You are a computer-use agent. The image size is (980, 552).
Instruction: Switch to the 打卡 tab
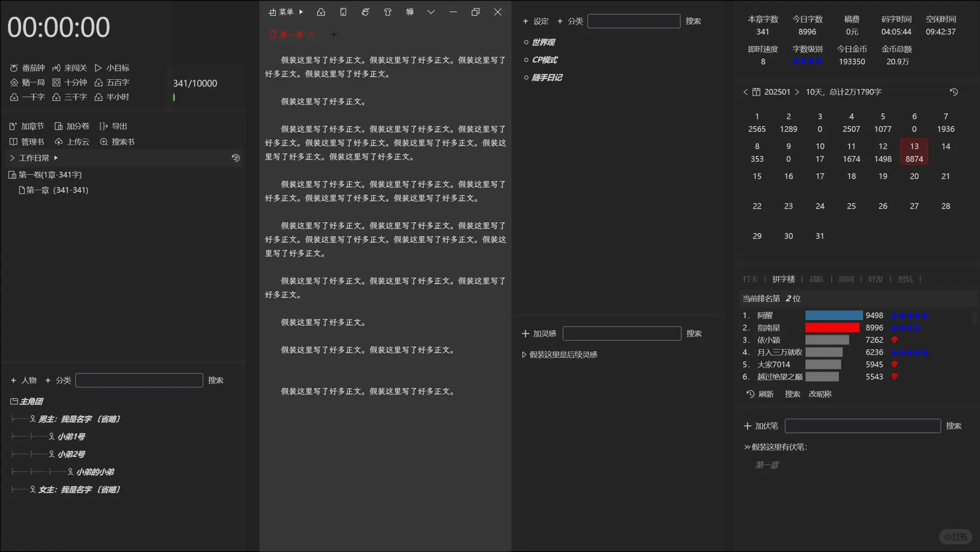[x=750, y=279]
